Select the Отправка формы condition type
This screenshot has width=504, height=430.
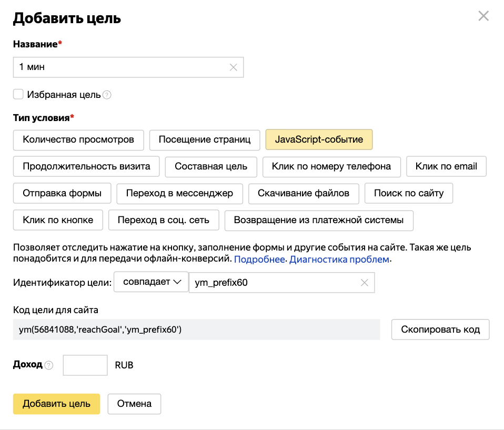click(x=62, y=193)
